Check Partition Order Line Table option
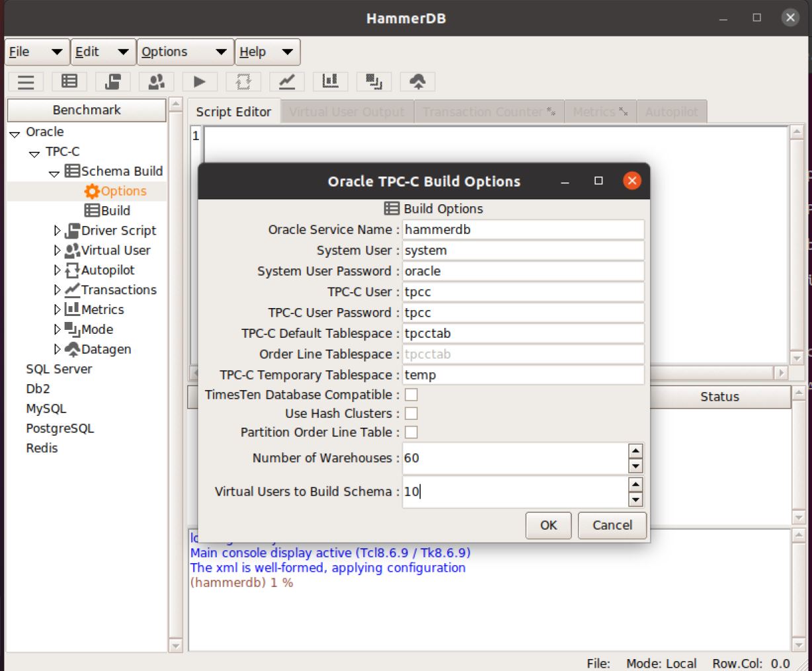The width and height of the screenshot is (812, 671). [x=411, y=432]
